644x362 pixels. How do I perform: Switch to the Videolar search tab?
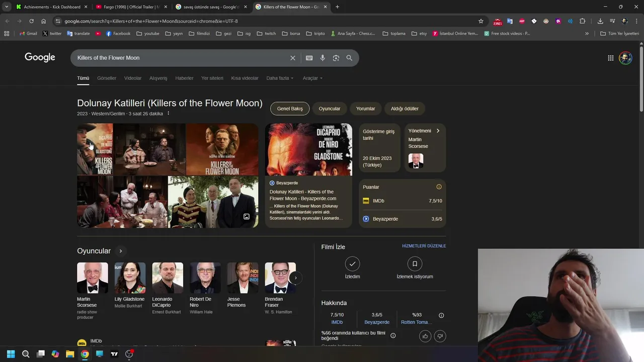point(133,78)
